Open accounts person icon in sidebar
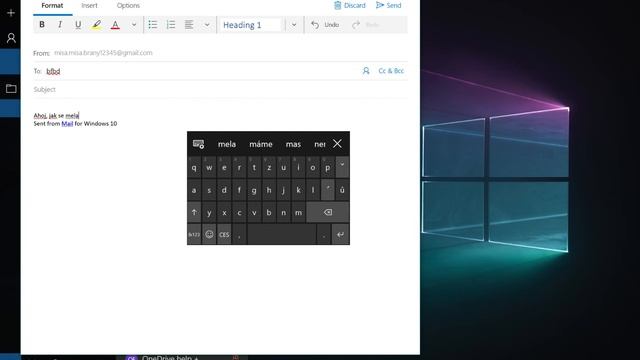This screenshot has width=640, height=360. coord(11,38)
